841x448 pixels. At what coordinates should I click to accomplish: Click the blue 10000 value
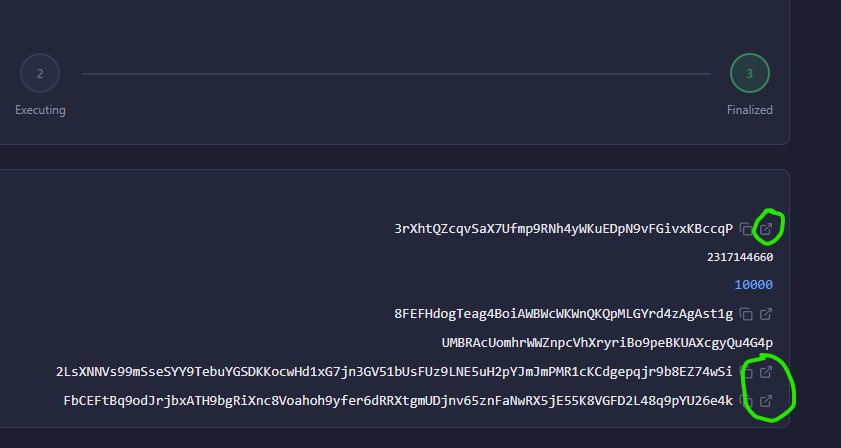pyautogui.click(x=754, y=285)
